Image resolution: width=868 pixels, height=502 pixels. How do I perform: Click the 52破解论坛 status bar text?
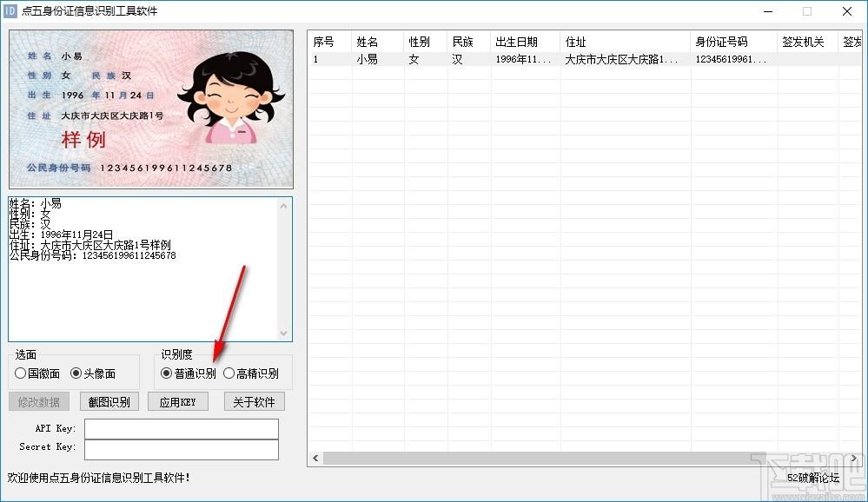813,478
